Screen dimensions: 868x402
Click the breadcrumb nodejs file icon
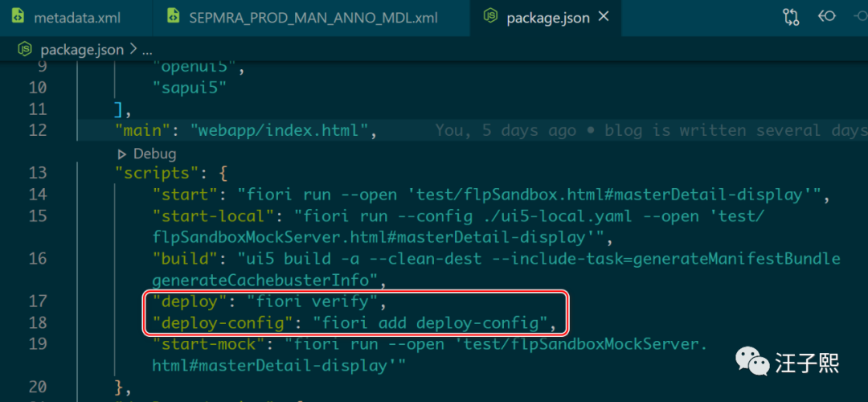coord(25,49)
